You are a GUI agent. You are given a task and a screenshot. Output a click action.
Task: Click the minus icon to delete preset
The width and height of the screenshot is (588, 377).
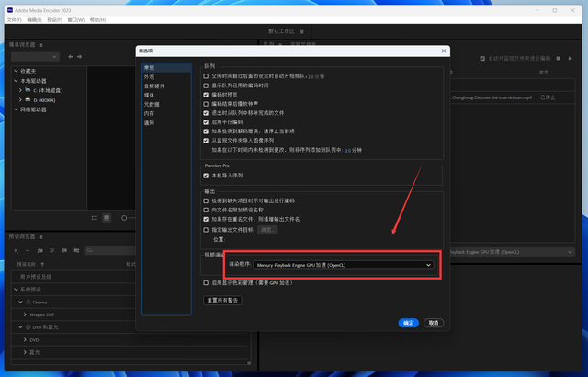(28, 250)
